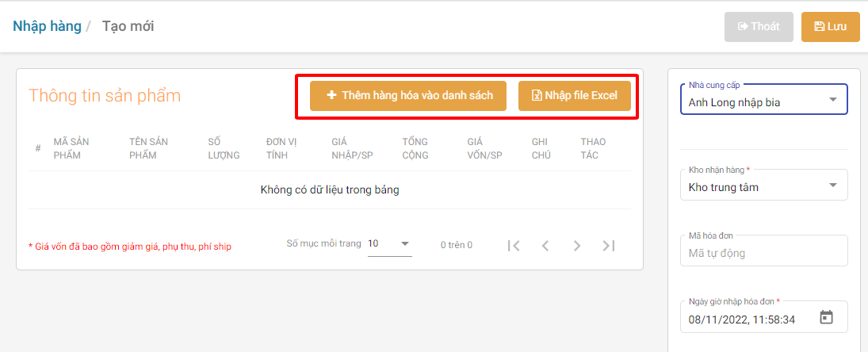
Task: Click Tổng cộng column header
Action: click(x=415, y=148)
